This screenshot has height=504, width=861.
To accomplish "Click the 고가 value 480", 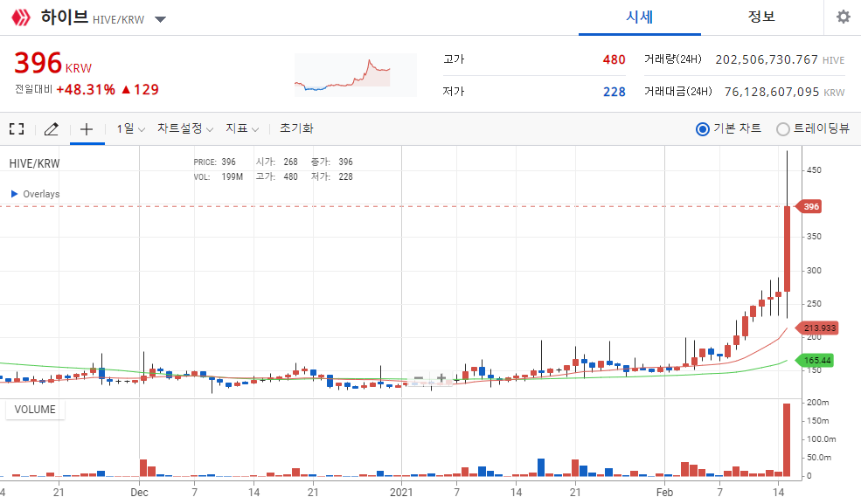I will (614, 59).
